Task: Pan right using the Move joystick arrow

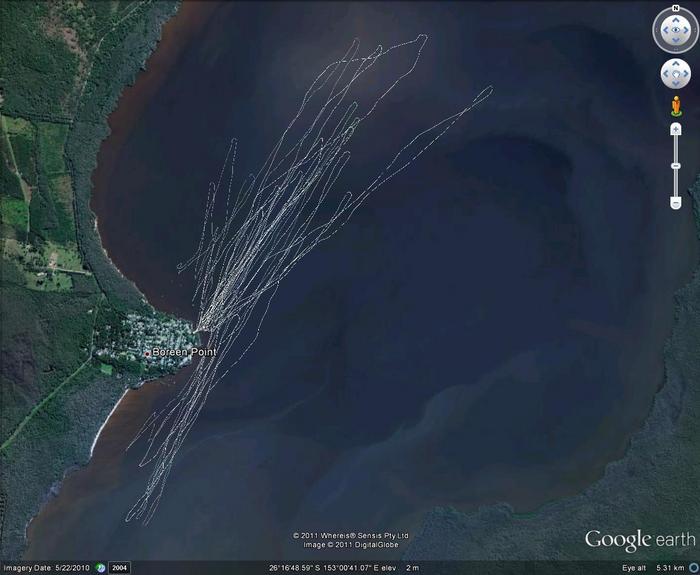Action: point(687,75)
